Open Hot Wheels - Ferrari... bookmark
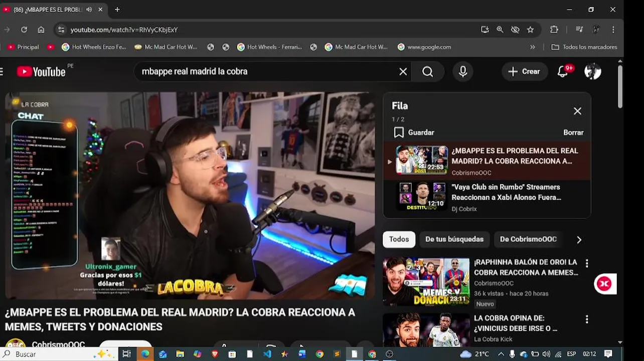Screen dimensions: 644x361 [x=269, y=47]
